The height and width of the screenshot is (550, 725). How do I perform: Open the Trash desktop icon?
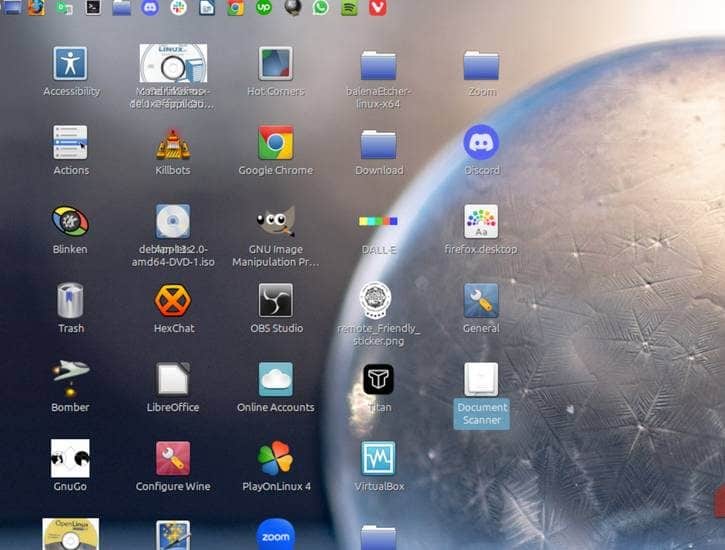[x=70, y=300]
